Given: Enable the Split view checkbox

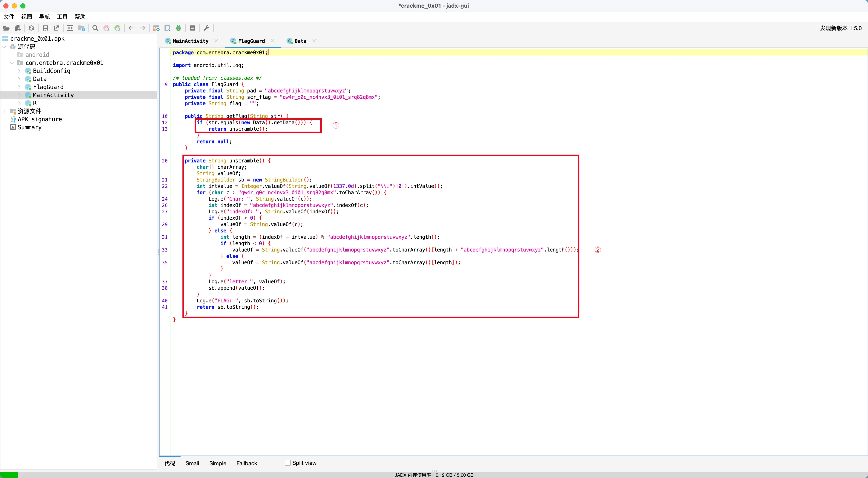Looking at the screenshot, I should (288, 463).
